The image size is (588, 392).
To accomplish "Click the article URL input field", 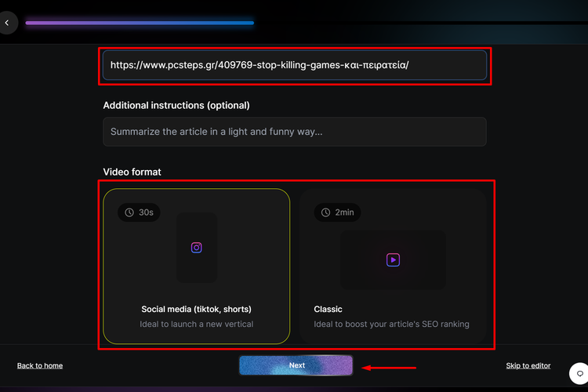I will tap(295, 65).
